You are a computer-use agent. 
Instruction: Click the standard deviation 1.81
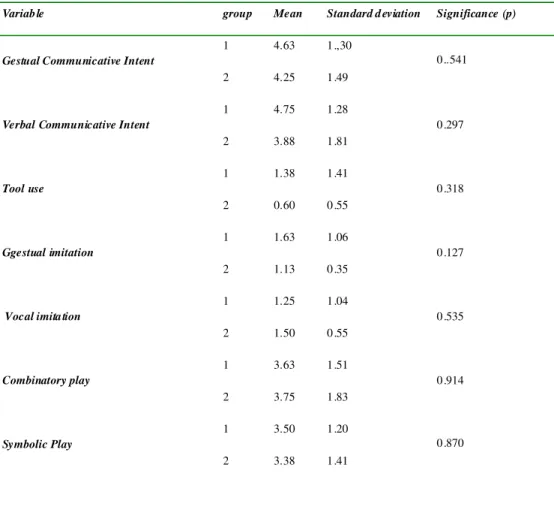(337, 141)
